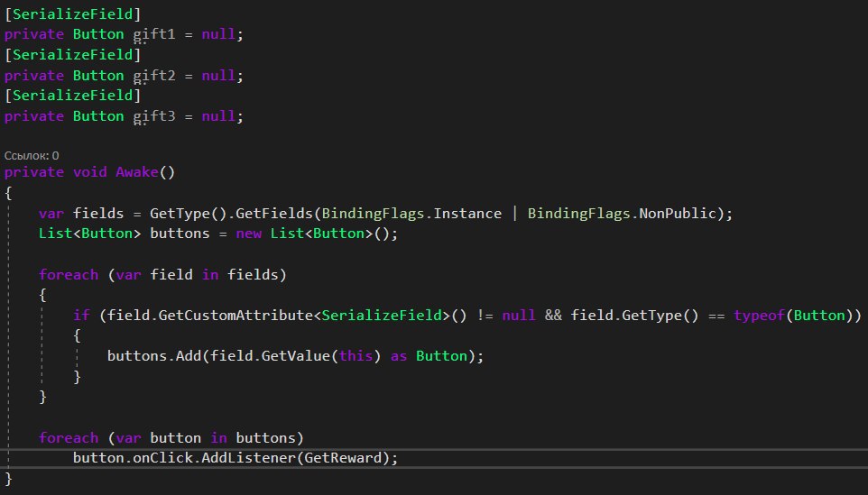Image resolution: width=868 pixels, height=495 pixels.
Task: Click GetType() before .GetFields
Action: coord(189,214)
